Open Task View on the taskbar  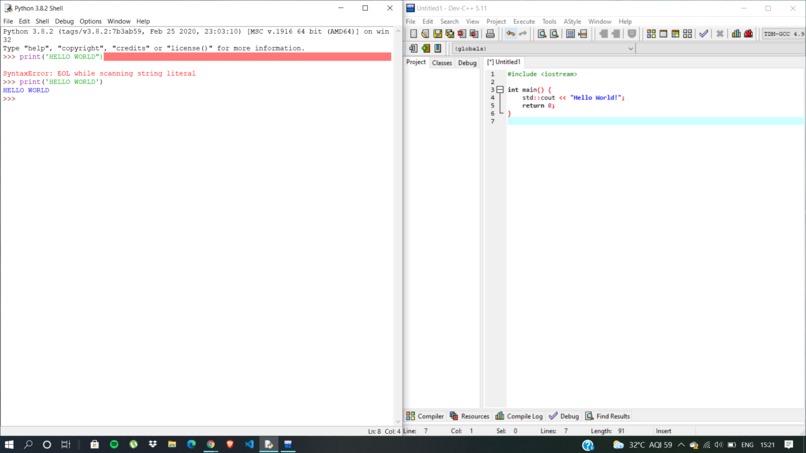coord(66,444)
